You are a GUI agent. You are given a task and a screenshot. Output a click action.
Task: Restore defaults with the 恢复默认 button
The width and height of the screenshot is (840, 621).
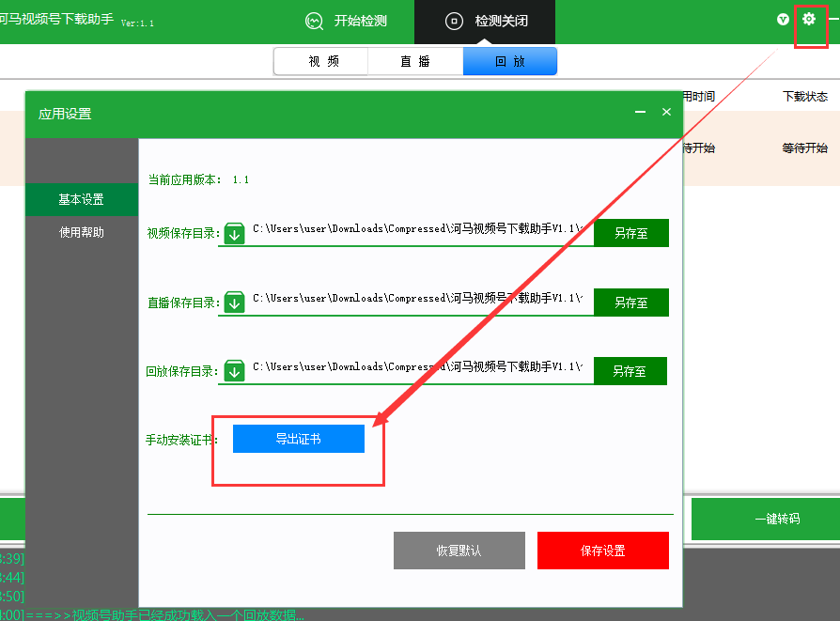(x=459, y=551)
